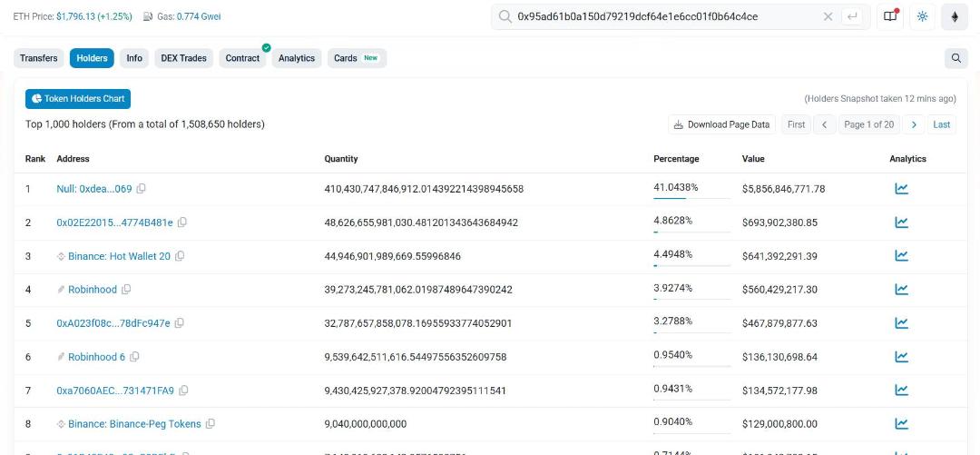This screenshot has width=980, height=455.
Task: Open analytics for 0xA023f08c...78dFc947e row
Action: [901, 323]
